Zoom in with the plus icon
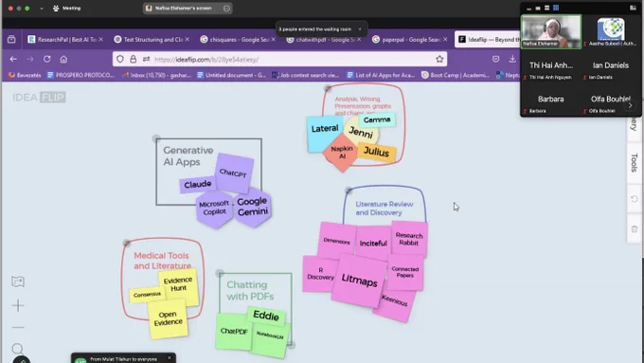Viewport: 644px width, 363px height. coord(18,305)
